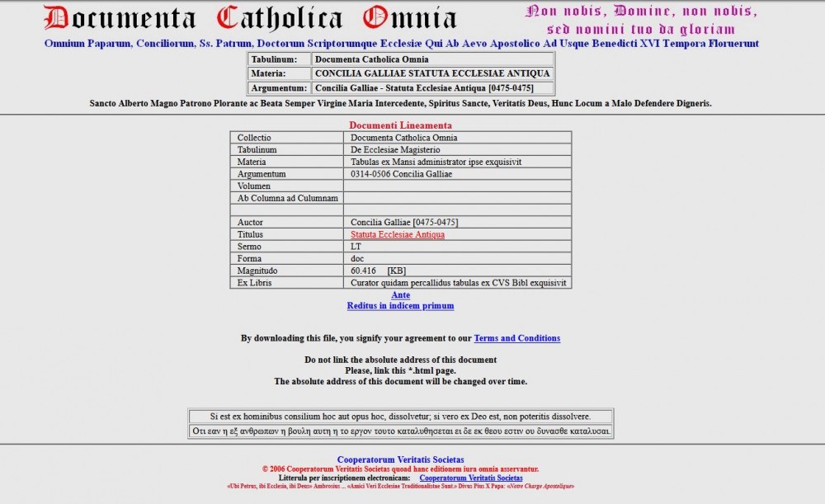Click the Greek quotation row below Latin
Image resolution: width=825 pixels, height=504 pixels.
pyautogui.click(x=400, y=431)
